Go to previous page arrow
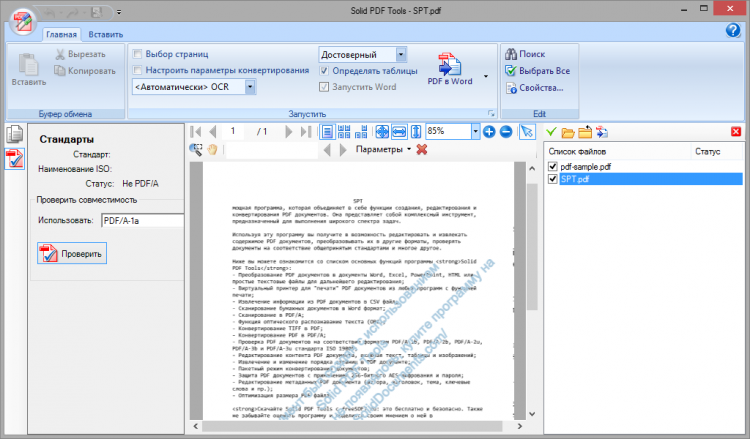Screen dimensions: 750x439 coord(213,132)
